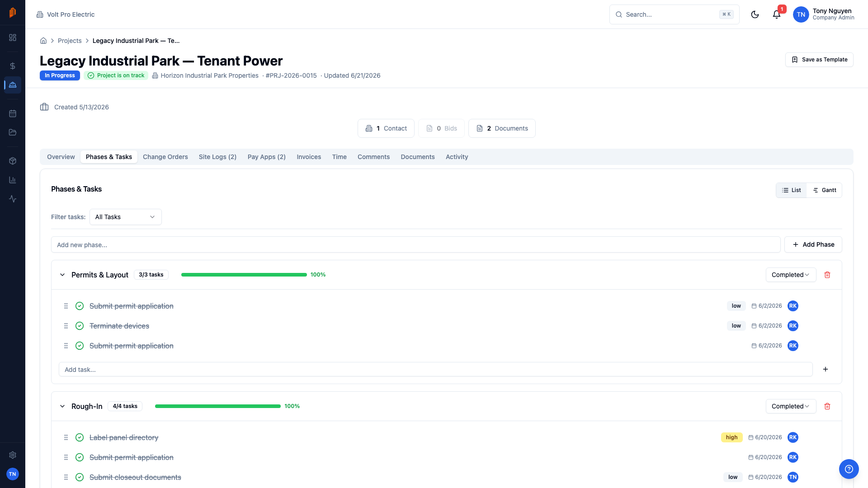Image resolution: width=868 pixels, height=488 pixels.
Task: Click the TN avatar at sidebar bottom
Action: [x=13, y=474]
